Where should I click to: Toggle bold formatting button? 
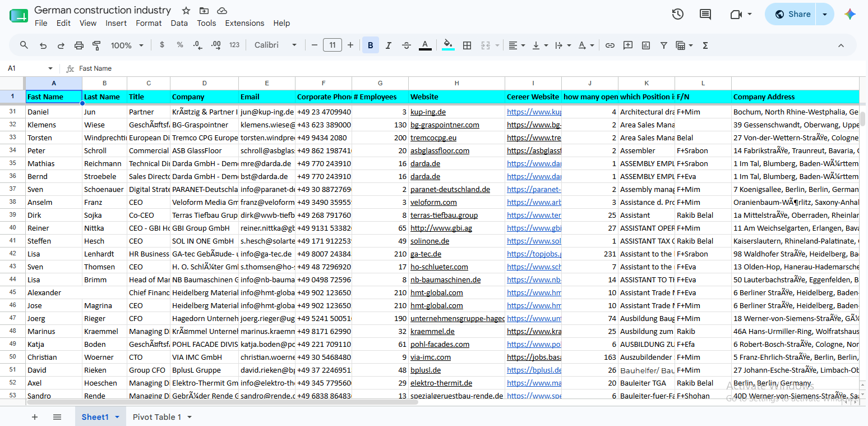click(370, 45)
